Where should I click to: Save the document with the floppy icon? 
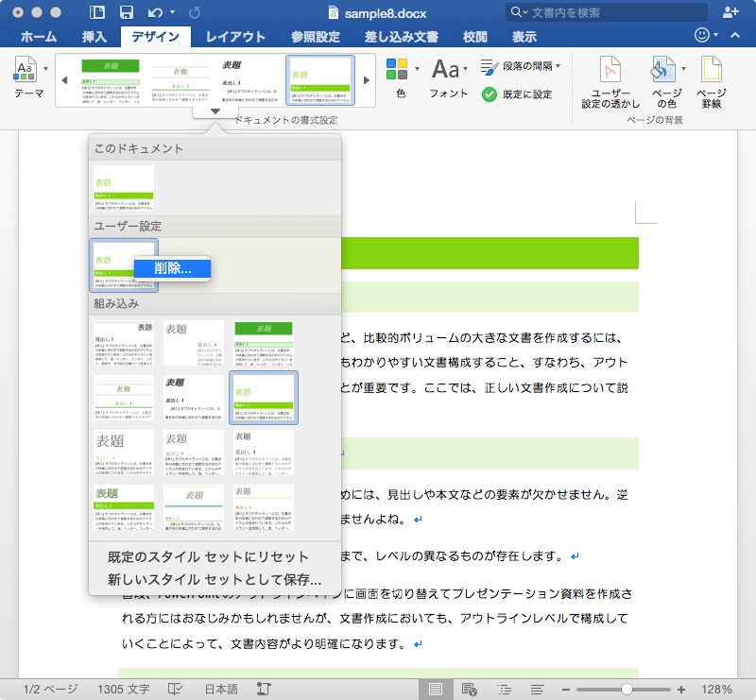127,12
